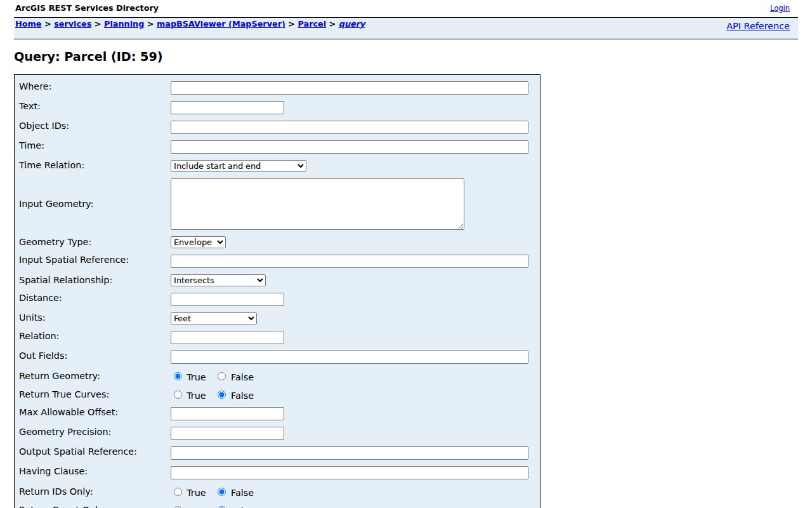Click the 'Spatial Relationship:' label
The height and width of the screenshot is (508, 812).
click(66, 280)
